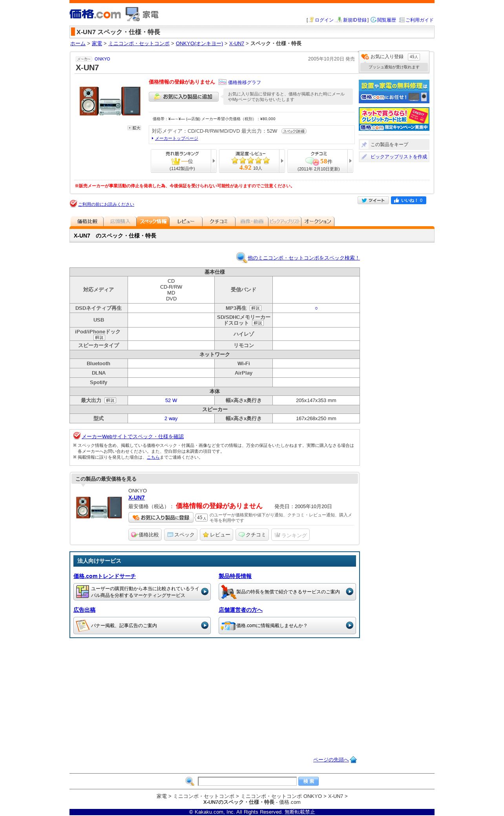Viewport: 504px width, 816px height.
Task: Click the ツイート button
Action: pyautogui.click(x=373, y=200)
